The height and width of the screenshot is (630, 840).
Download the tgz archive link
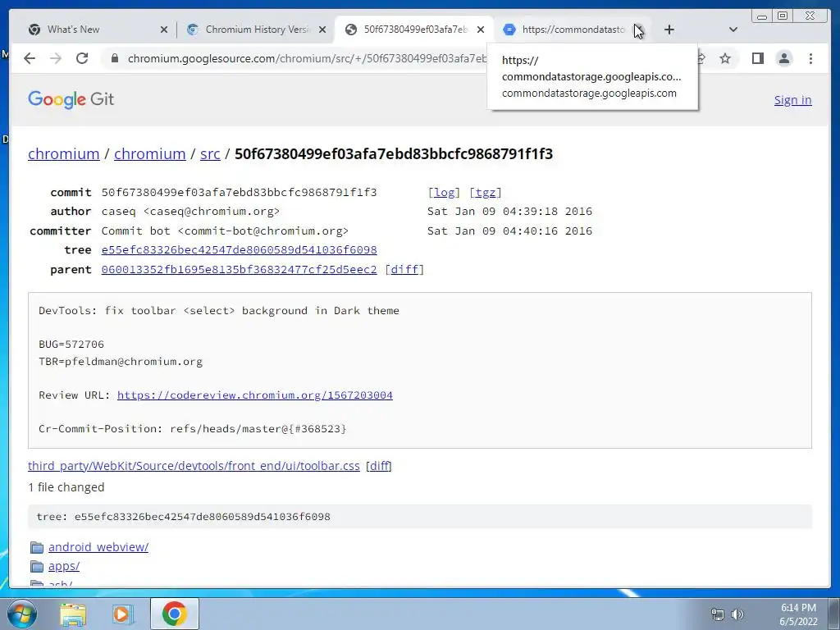[486, 192]
